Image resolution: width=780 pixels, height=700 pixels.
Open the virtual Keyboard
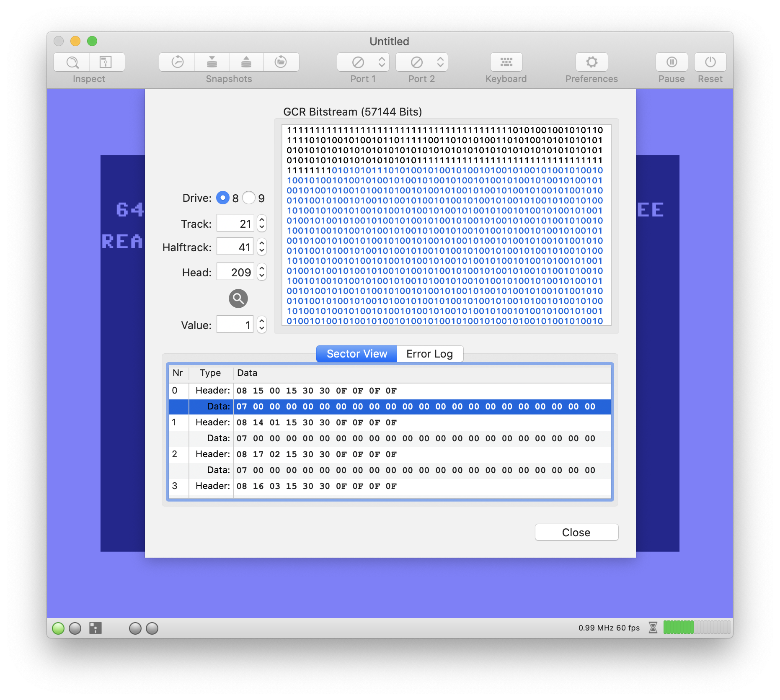pyautogui.click(x=506, y=62)
